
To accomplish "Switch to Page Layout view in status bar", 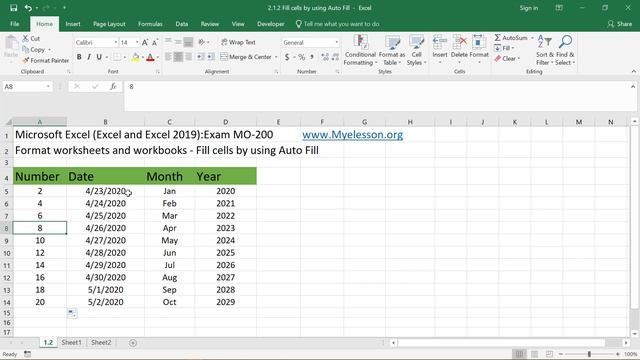I will (534, 354).
